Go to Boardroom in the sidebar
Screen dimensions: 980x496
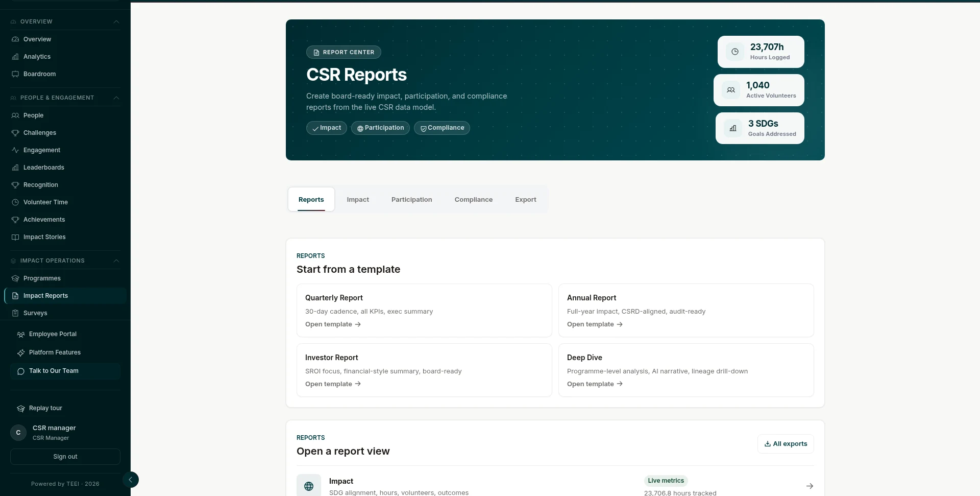[x=65, y=74]
